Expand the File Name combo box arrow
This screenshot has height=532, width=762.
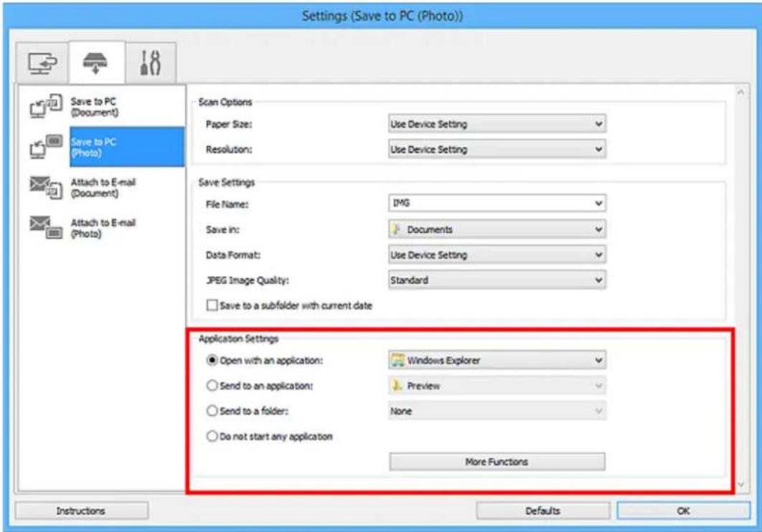598,204
